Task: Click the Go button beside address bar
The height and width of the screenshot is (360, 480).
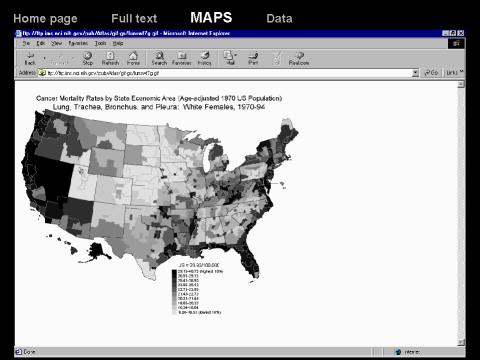Action: click(x=431, y=73)
